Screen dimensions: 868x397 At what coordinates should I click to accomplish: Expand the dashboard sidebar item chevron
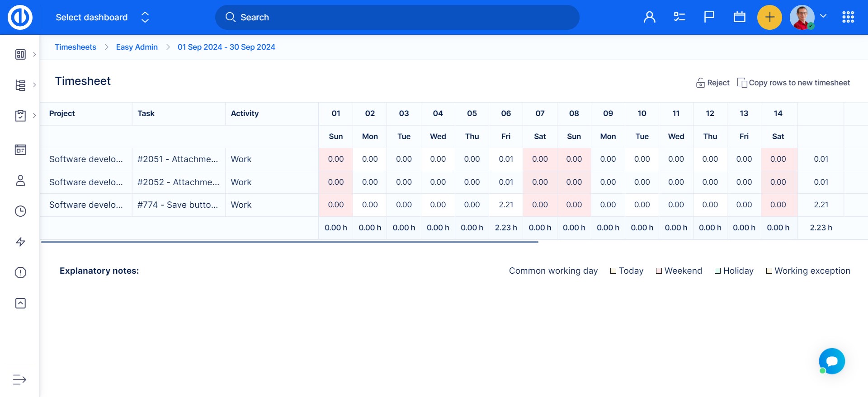click(34, 54)
